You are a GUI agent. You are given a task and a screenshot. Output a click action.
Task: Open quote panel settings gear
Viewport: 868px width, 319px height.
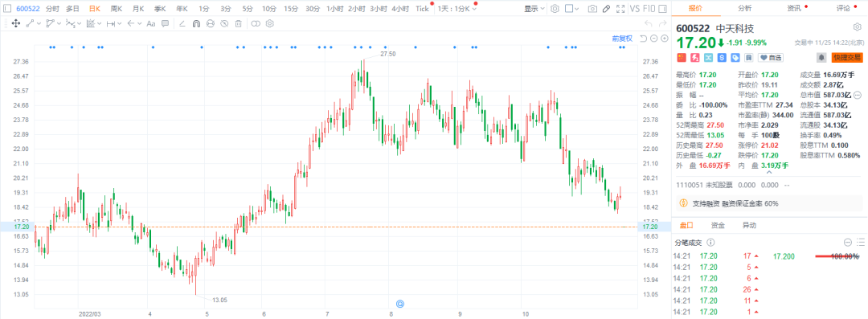(x=857, y=27)
